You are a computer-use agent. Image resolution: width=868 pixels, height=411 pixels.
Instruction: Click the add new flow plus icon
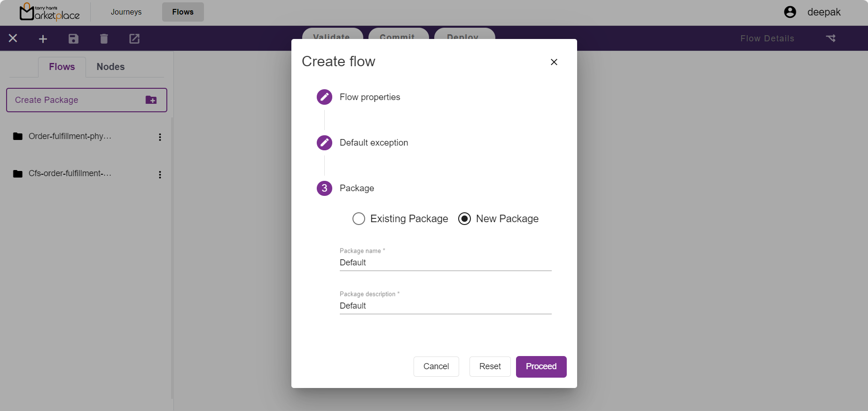43,39
